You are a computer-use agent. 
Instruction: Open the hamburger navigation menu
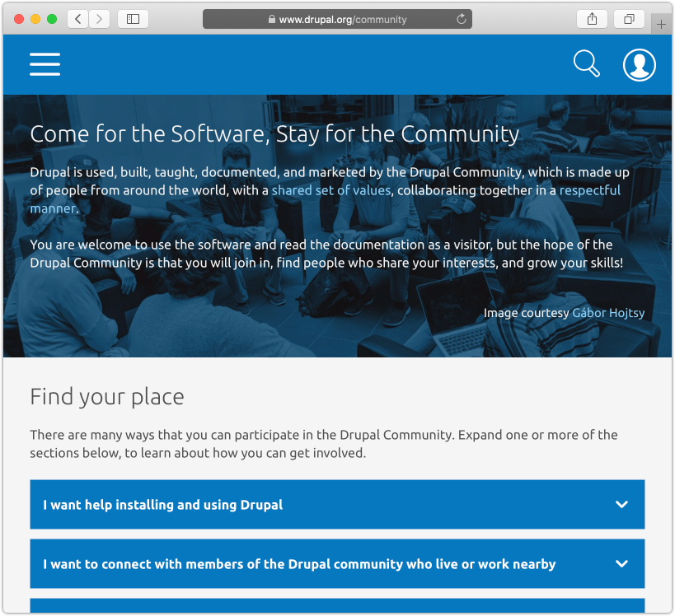[45, 64]
